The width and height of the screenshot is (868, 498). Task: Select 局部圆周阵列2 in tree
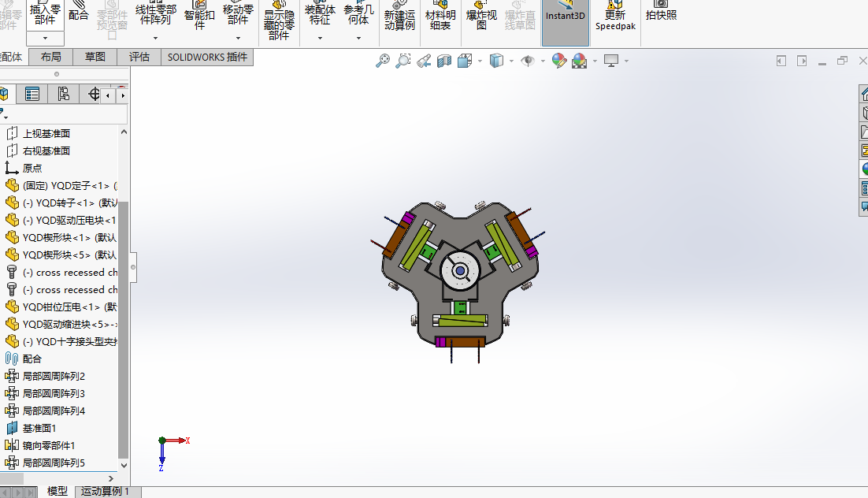pyautogui.click(x=54, y=376)
